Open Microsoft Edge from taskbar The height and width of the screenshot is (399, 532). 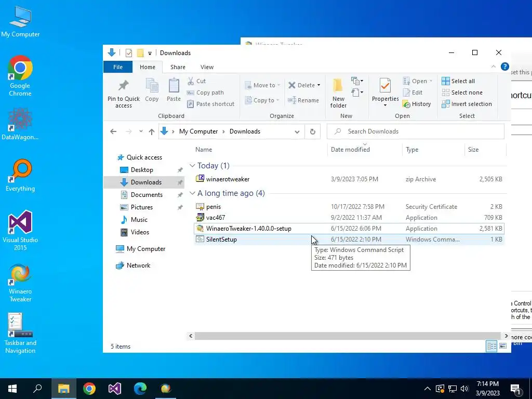click(140, 389)
